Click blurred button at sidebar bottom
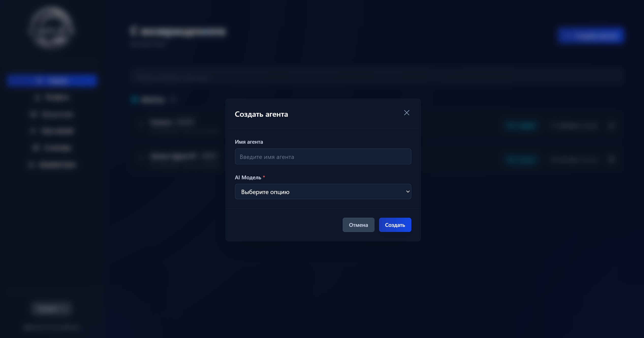 click(x=52, y=308)
